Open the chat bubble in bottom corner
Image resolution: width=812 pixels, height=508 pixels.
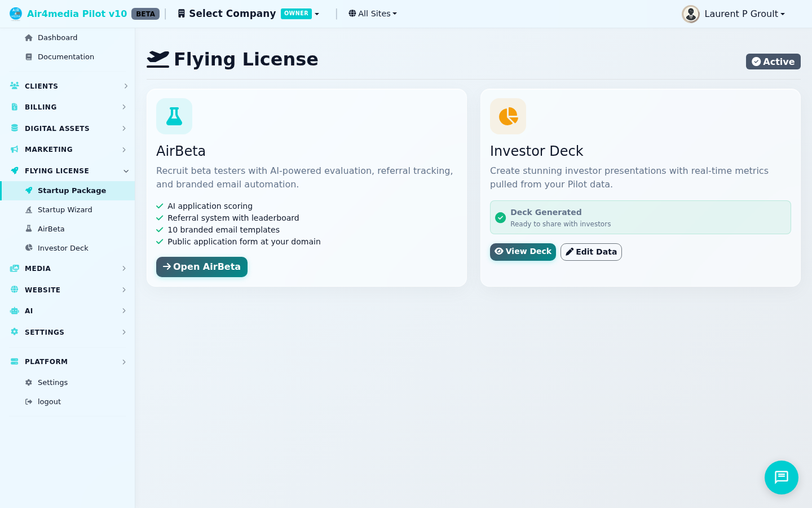[x=781, y=478]
